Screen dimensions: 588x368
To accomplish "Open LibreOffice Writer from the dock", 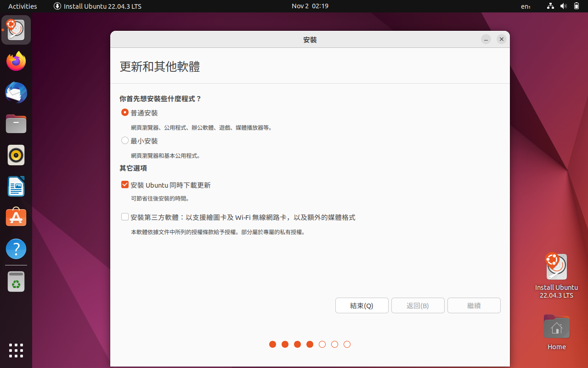I will pyautogui.click(x=16, y=186).
